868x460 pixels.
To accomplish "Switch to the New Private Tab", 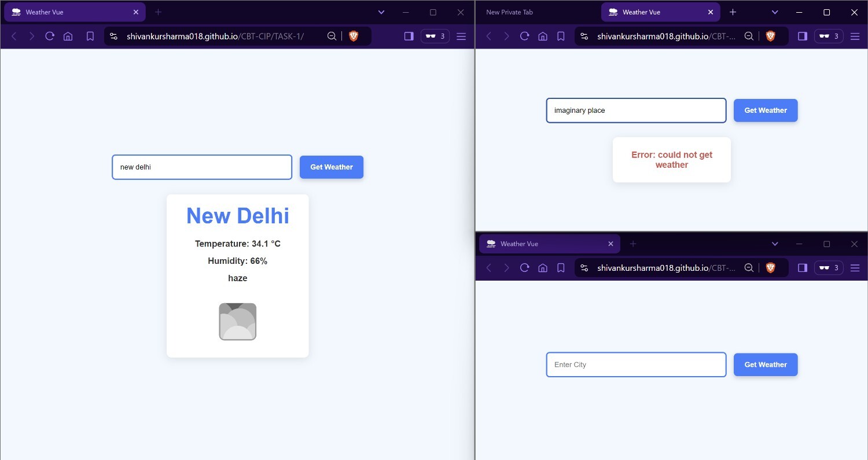I will coord(510,12).
